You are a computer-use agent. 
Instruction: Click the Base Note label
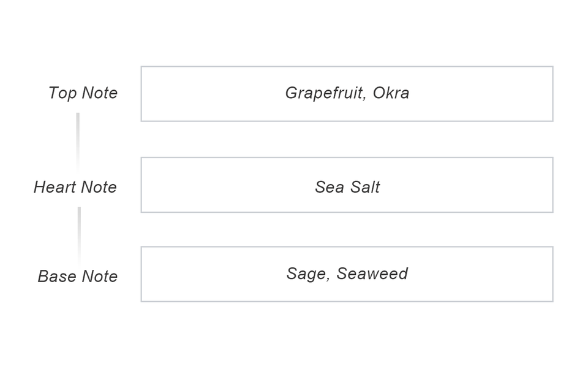click(77, 277)
